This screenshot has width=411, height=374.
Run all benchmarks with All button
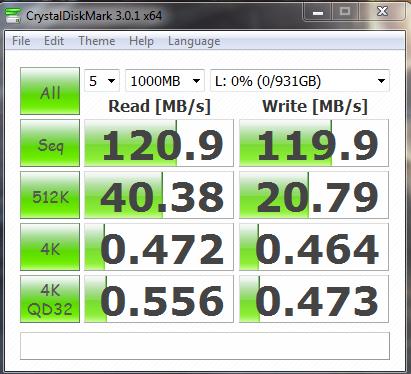coord(50,91)
